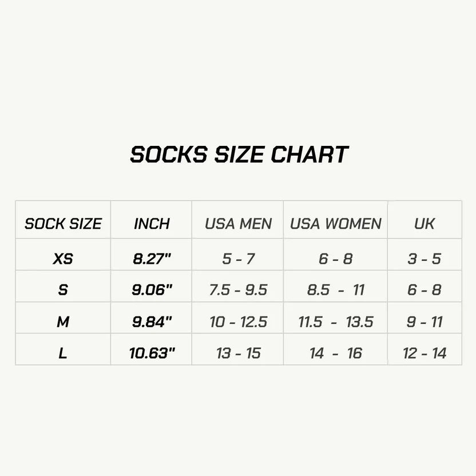Click USA women size 8.5 - 11
476x476 pixels.
(335, 290)
